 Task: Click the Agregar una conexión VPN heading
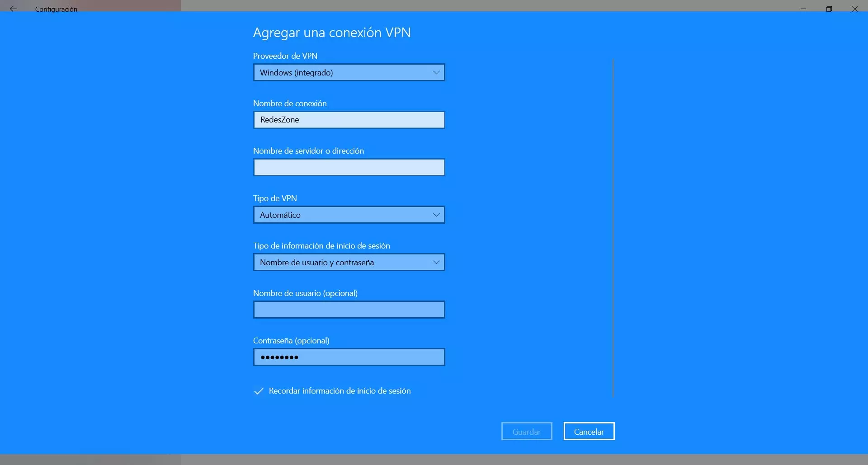[332, 33]
